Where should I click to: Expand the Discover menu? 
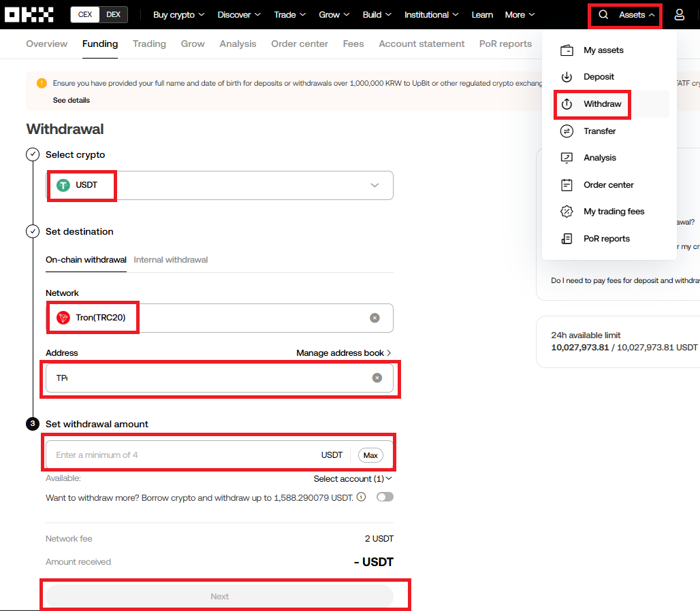pyautogui.click(x=239, y=15)
